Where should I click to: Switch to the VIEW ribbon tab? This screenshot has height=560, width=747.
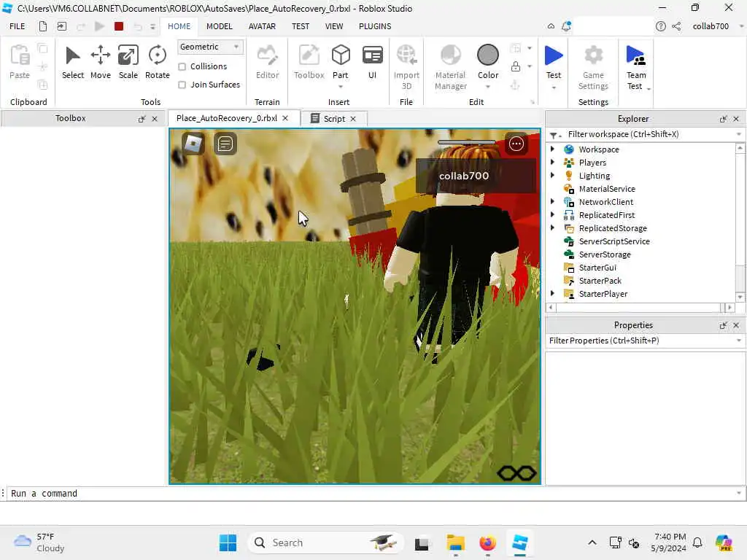click(x=334, y=26)
